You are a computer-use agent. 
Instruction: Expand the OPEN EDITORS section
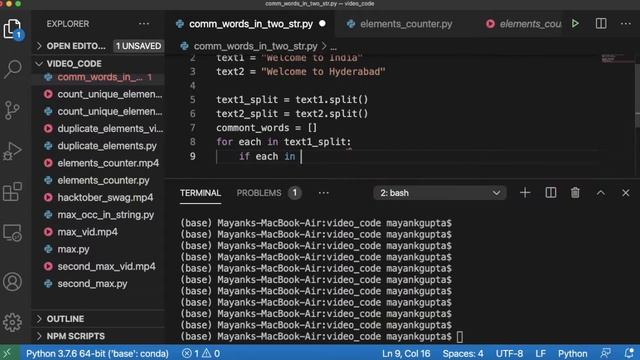76,46
